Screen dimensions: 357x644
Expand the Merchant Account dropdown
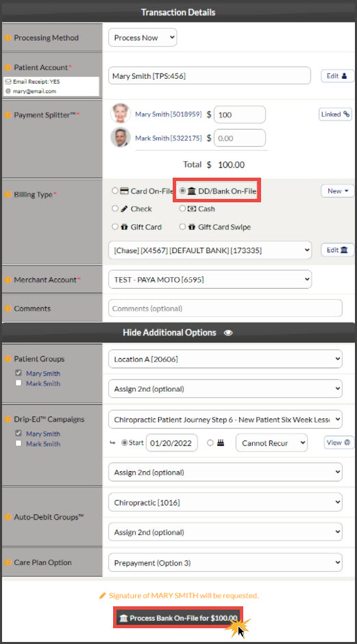click(210, 280)
